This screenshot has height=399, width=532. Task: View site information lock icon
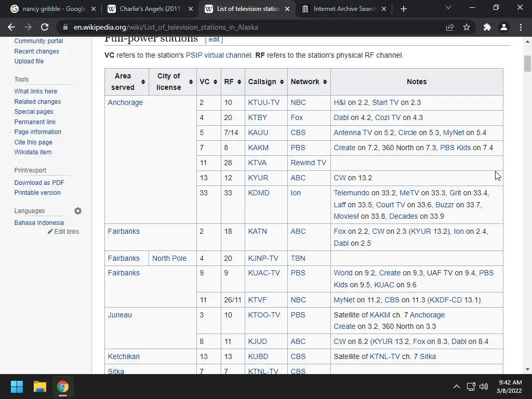click(x=65, y=27)
